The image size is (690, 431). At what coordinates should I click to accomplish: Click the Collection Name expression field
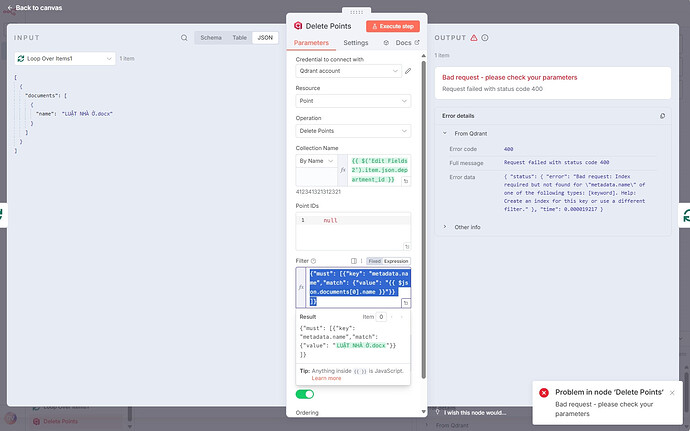[380, 170]
